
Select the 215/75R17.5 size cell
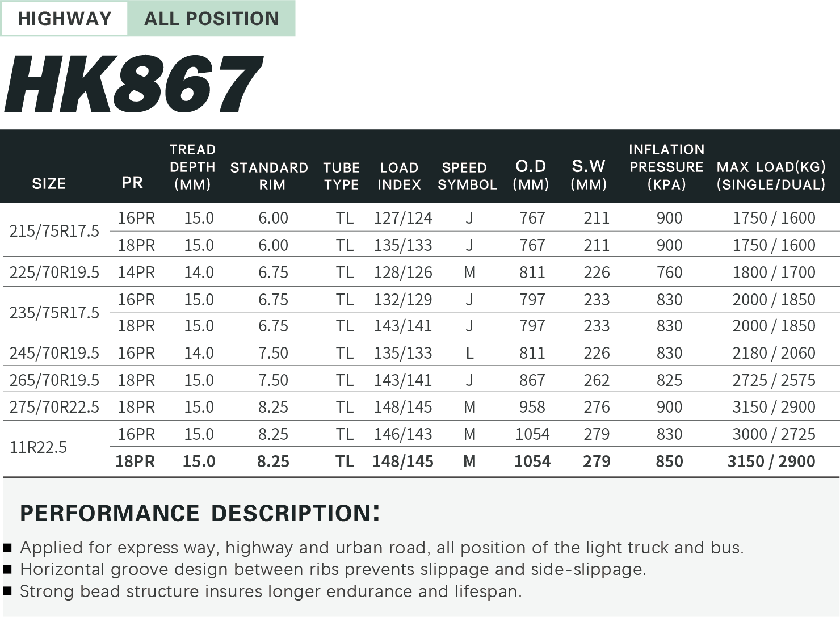click(54, 231)
